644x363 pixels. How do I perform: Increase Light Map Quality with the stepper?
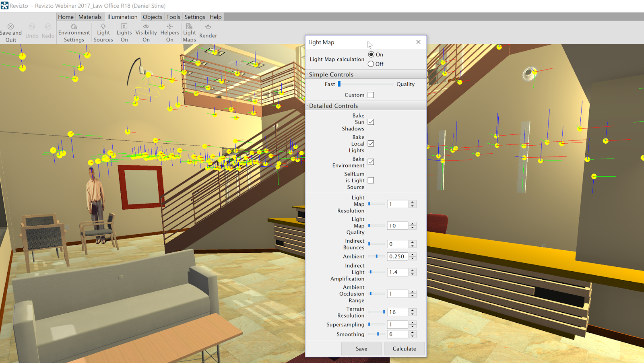tap(413, 223)
